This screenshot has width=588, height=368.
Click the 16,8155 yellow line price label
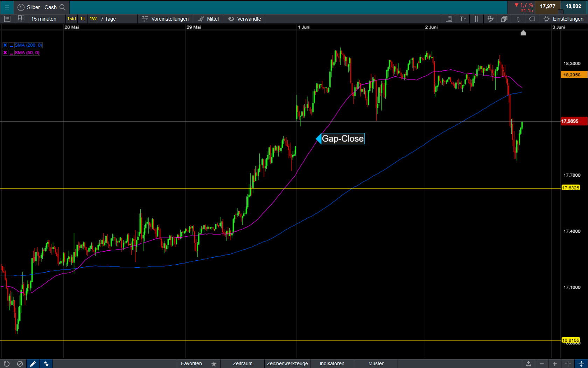(570, 340)
